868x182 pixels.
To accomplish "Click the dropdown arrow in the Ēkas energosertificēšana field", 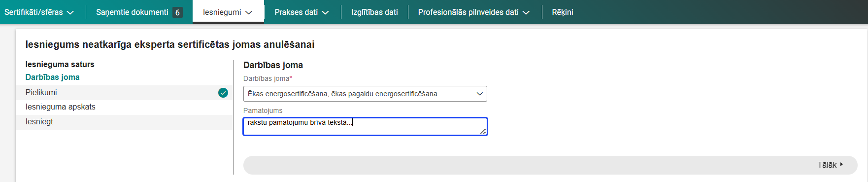I will click(x=480, y=94).
